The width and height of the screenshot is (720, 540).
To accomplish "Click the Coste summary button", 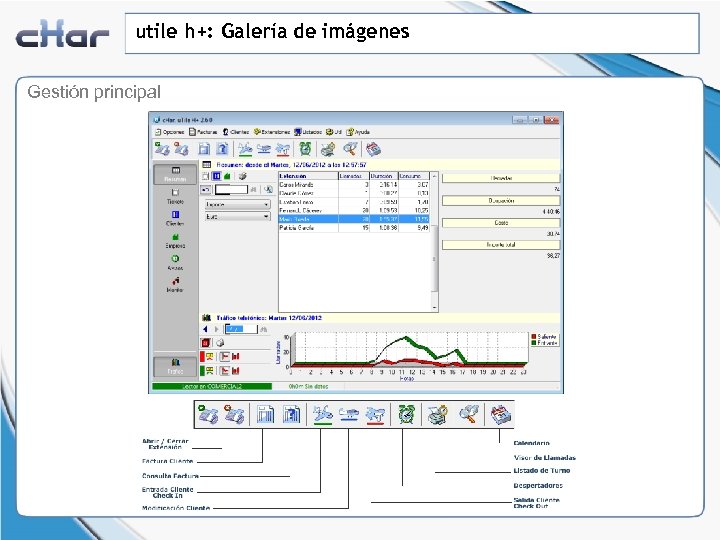I will [x=501, y=222].
